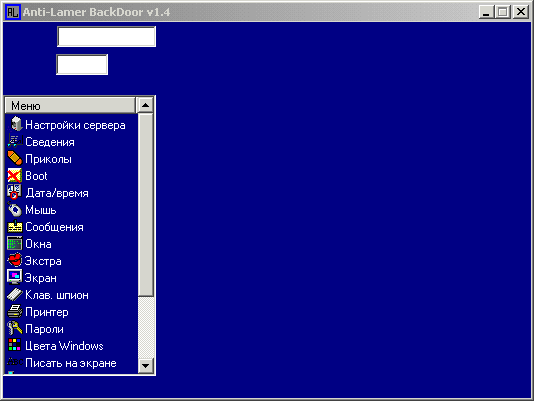The image size is (534, 401).
Task: Select the Экран list entry
Action: 41,278
